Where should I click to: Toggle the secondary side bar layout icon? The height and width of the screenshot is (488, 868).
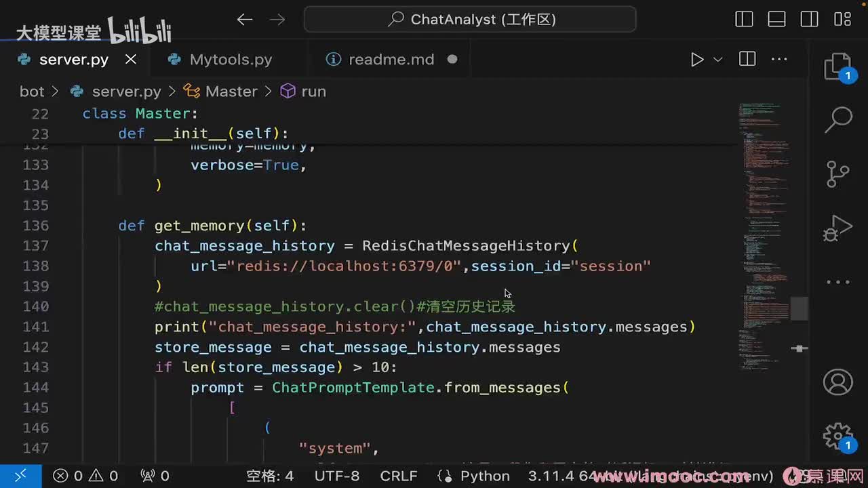[x=809, y=19]
